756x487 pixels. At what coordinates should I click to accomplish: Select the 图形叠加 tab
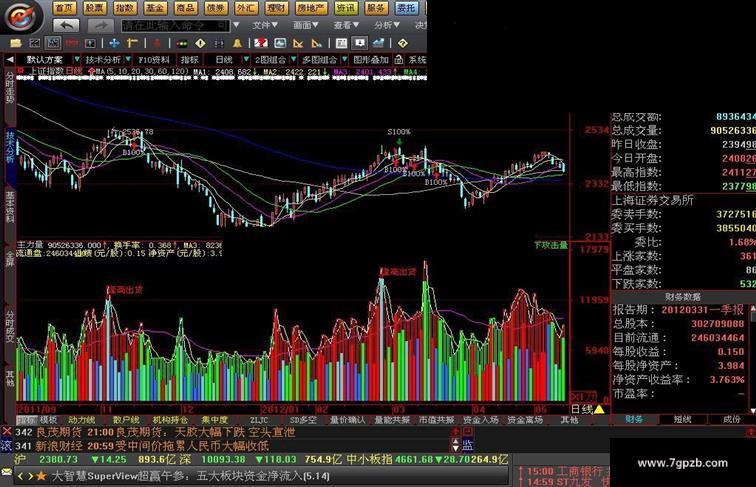pyautogui.click(x=371, y=60)
